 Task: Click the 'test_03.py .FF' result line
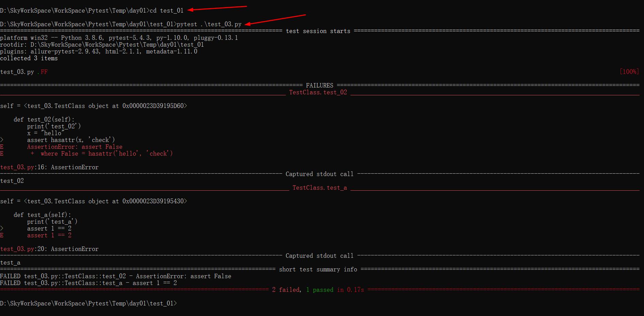(x=24, y=72)
